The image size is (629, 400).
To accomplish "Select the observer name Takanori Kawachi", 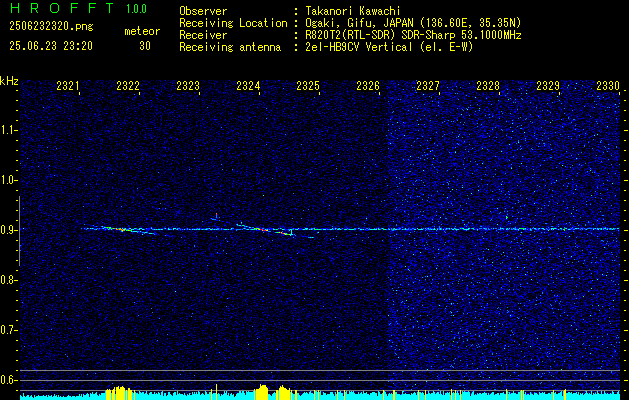I will point(353,11).
